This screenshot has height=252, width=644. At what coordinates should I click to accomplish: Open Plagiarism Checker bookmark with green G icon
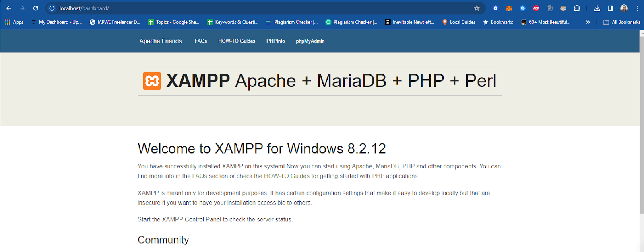(x=351, y=22)
